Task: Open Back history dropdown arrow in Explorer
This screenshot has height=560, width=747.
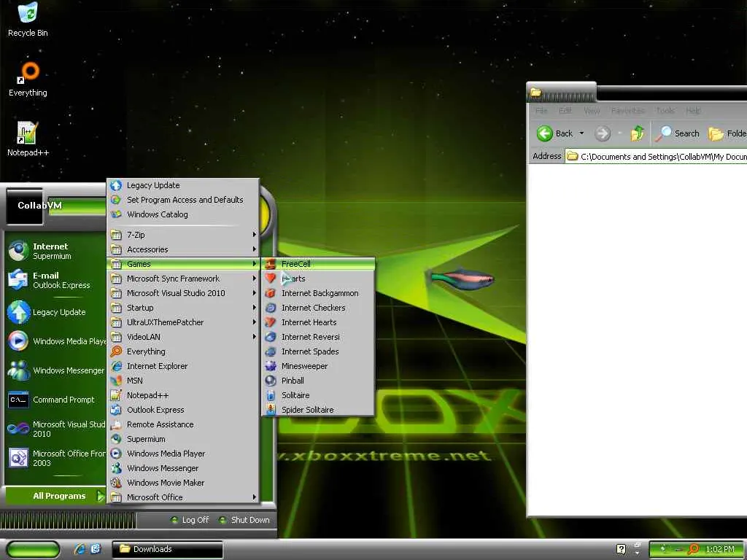Action: click(581, 134)
